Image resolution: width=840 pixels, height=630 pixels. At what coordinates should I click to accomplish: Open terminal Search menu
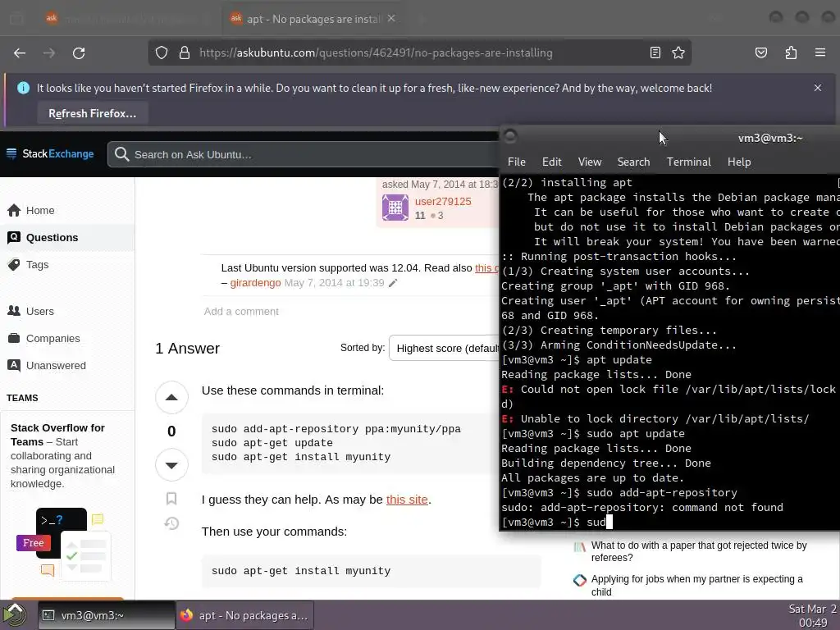(x=633, y=162)
